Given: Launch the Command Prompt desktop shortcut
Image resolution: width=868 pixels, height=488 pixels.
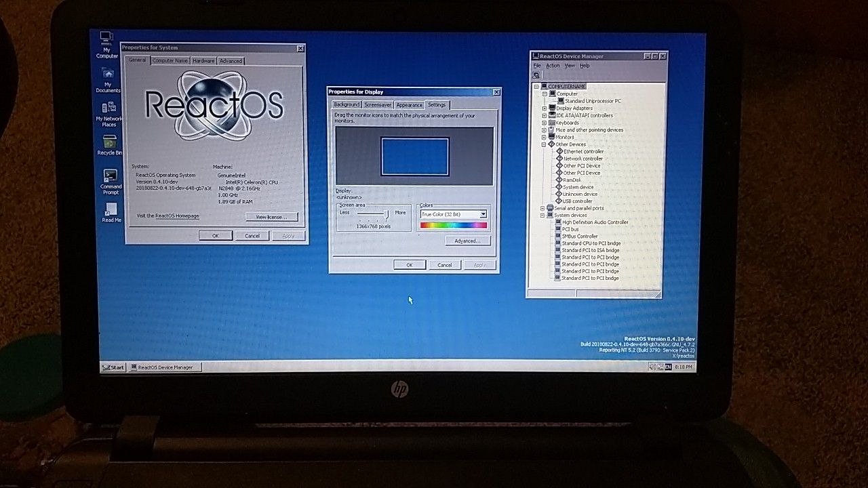Looking at the screenshot, I should tap(111, 182).
